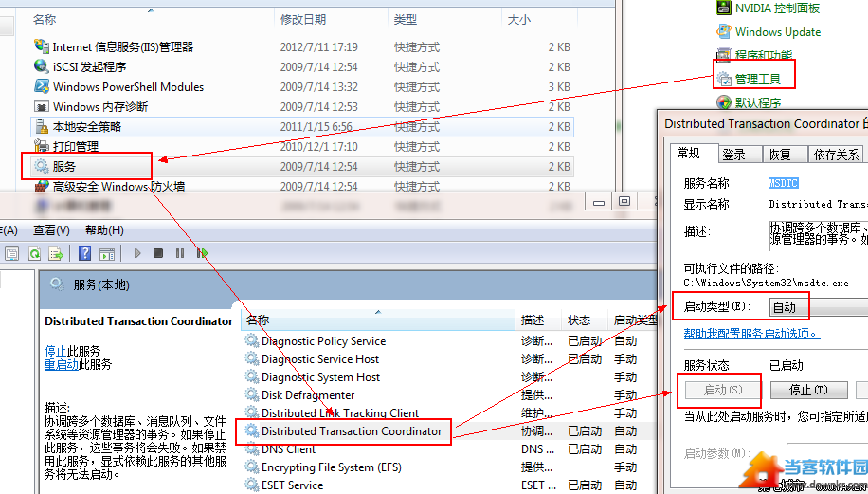868x494 pixels.
Task: Click the highlighted MSDTC service name field
Action: coord(784,183)
